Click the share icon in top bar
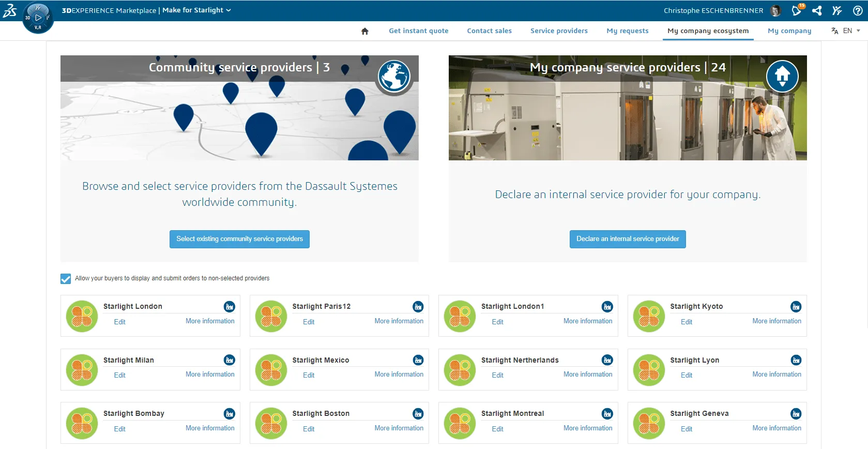Viewport: 868px width, 449px height. 817,10
